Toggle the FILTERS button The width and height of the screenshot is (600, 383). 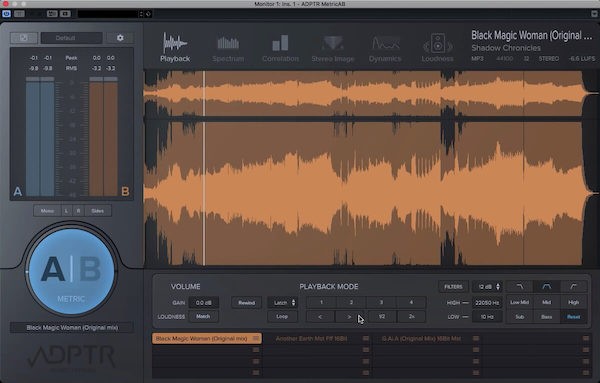click(453, 287)
